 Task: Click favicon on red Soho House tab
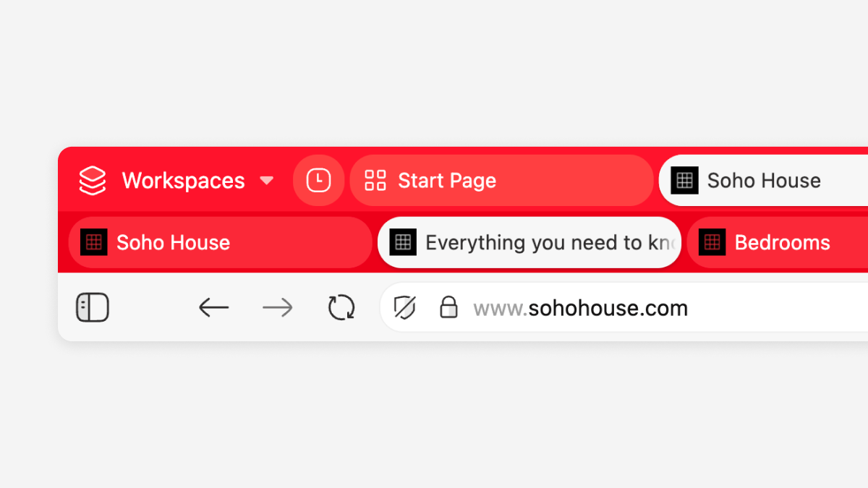click(x=94, y=242)
